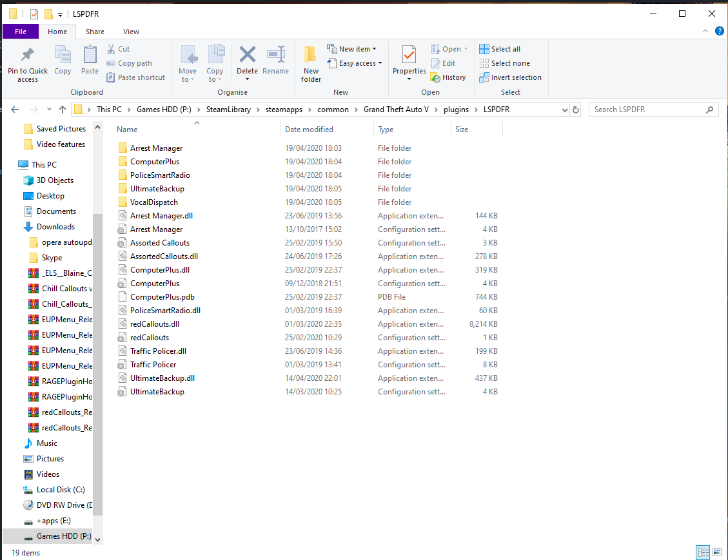Screen dimensions: 728x560
Task: Select redCallouts.dll file
Action: pyautogui.click(x=155, y=324)
